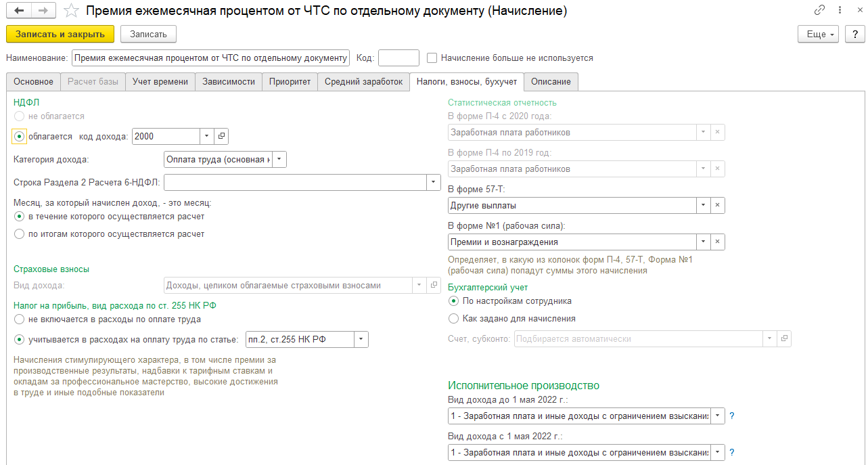868x465 pixels.
Task: Select 'не включается в расходы по оплате труда'
Action: point(20,319)
